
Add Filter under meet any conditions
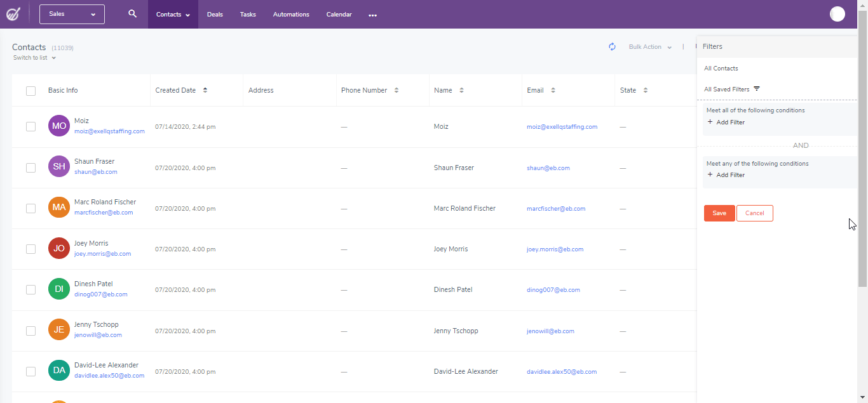tap(726, 175)
